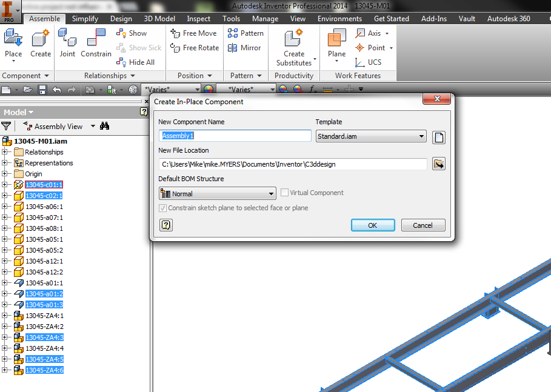Select the Constrain tool
The height and width of the screenshot is (392, 551).
tap(96, 44)
